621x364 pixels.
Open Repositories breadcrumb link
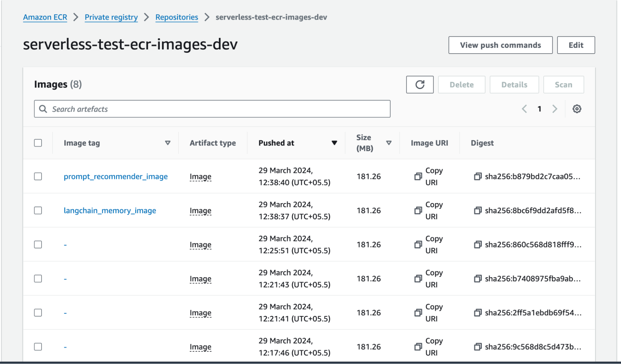point(176,17)
